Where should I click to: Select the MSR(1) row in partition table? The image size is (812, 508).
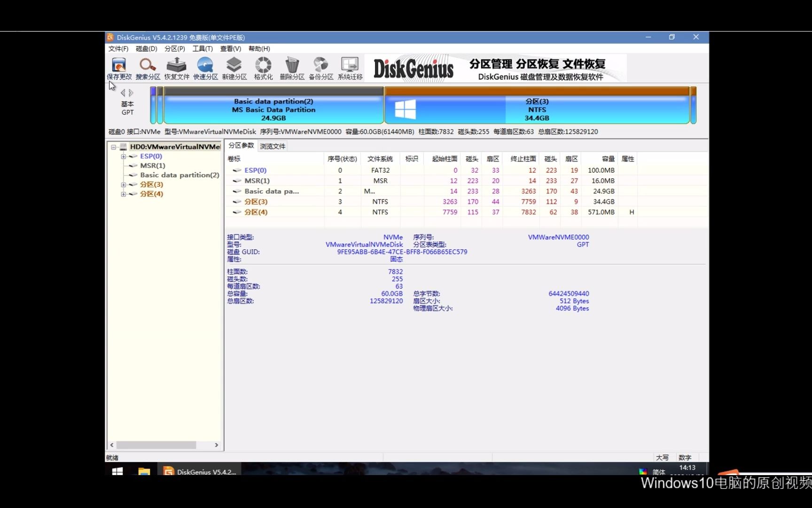431,181
